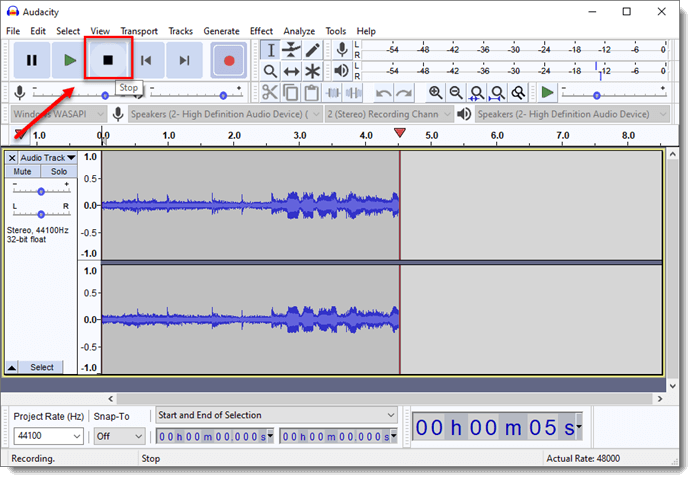The width and height of the screenshot is (695, 482).
Task: Click the Paste clipboard icon
Action: [312, 93]
